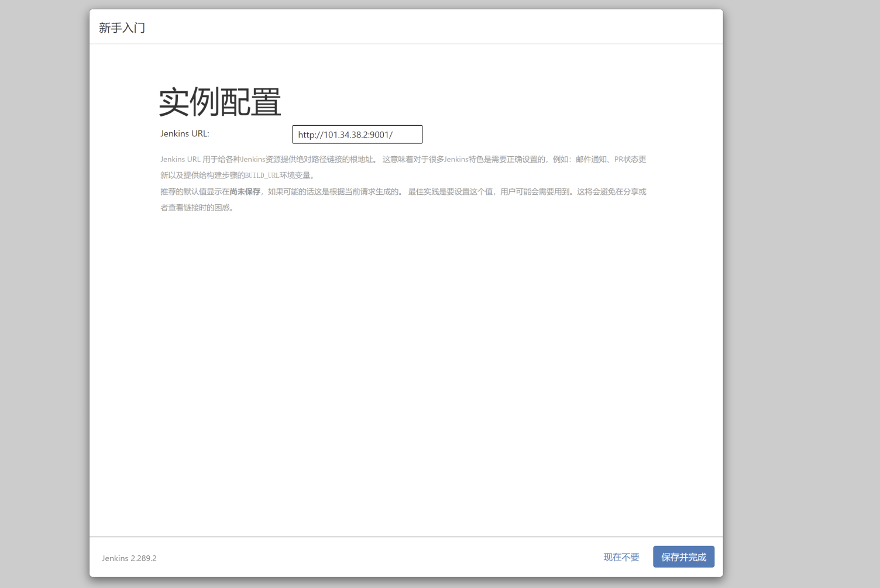Screen dimensions: 880x588
Task: Click the Jenkins URL: label
Action: point(185,133)
